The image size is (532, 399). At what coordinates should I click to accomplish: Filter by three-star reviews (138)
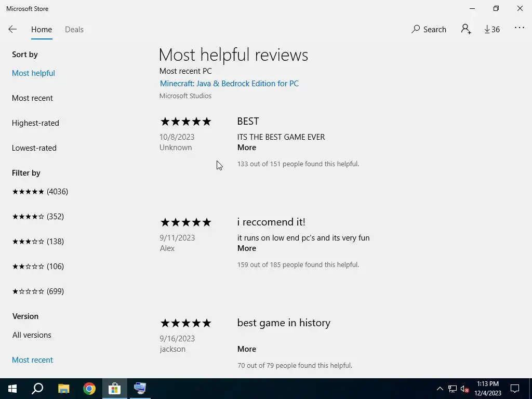(x=38, y=242)
